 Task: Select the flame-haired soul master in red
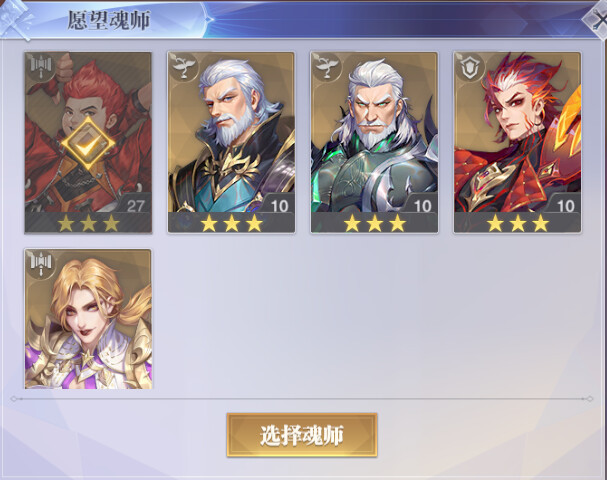(x=518, y=142)
